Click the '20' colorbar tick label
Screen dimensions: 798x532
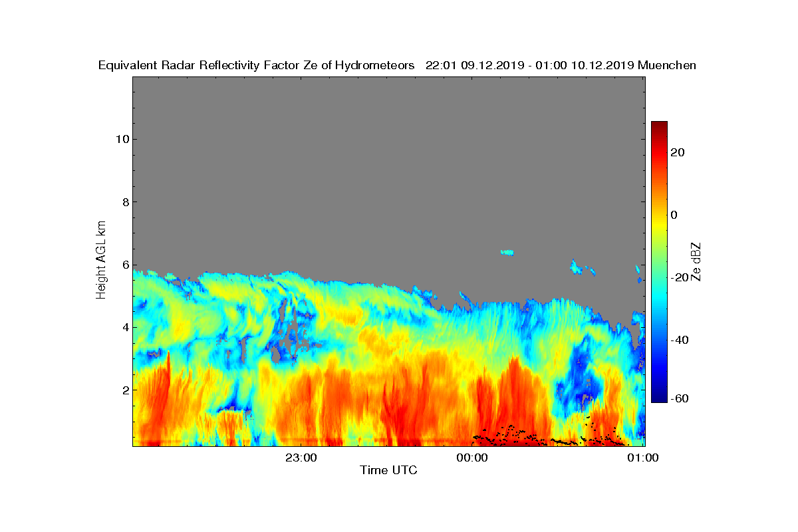[x=678, y=152]
